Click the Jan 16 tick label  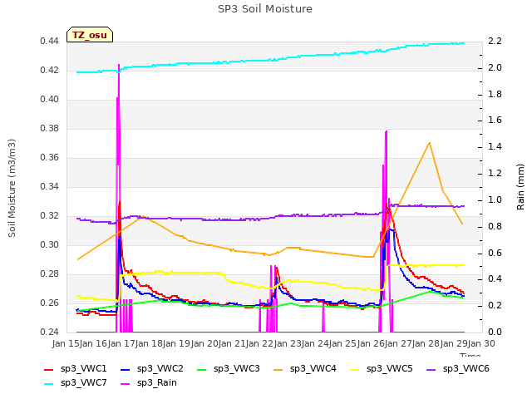(94, 343)
